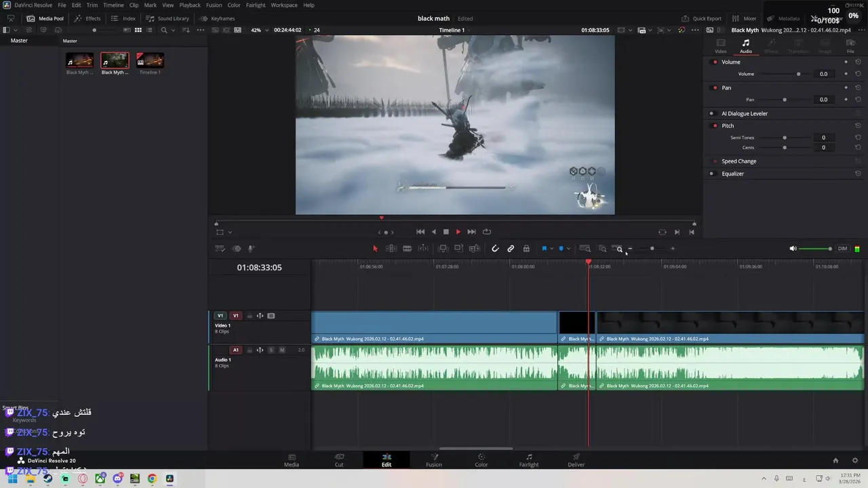868x488 pixels.
Task: Toggle the timeline Snapping magnet icon
Action: click(x=495, y=249)
